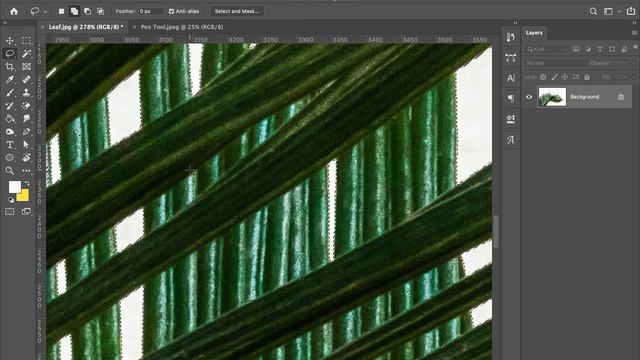Close the Pen Tool.jpeg tab
This screenshot has height=360, width=640.
click(134, 27)
